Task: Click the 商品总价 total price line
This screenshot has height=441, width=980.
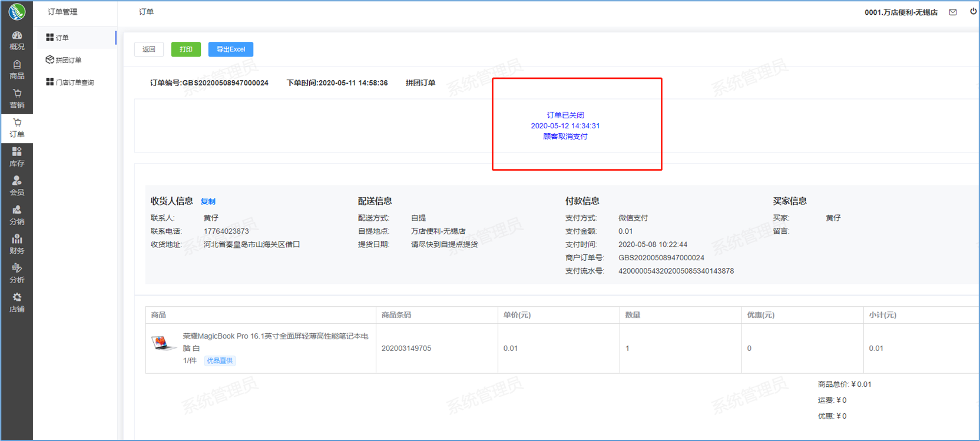Action: pyautogui.click(x=845, y=384)
